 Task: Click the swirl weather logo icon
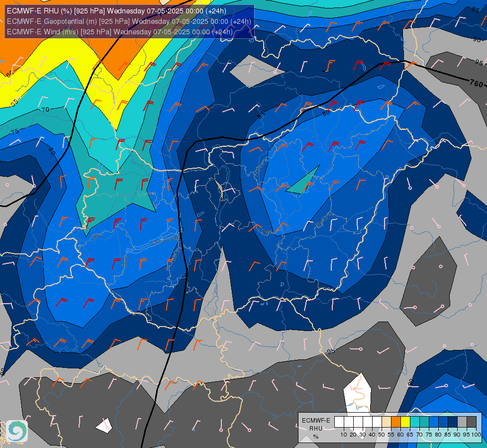(17, 431)
